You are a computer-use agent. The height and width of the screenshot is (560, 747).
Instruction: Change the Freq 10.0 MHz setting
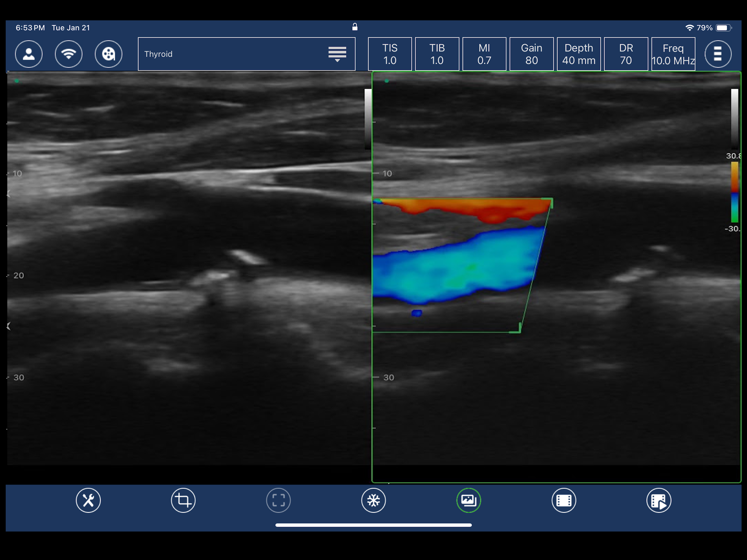tap(673, 54)
